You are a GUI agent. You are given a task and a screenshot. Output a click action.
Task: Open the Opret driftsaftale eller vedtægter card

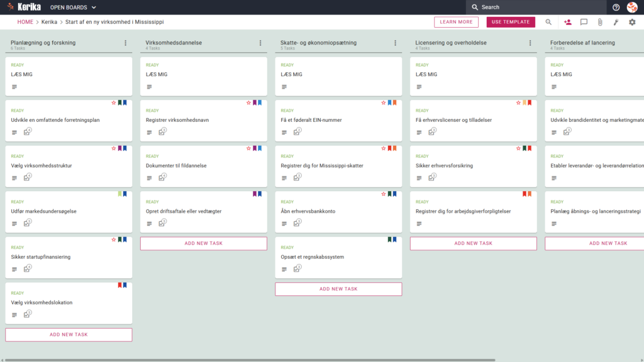tap(203, 212)
